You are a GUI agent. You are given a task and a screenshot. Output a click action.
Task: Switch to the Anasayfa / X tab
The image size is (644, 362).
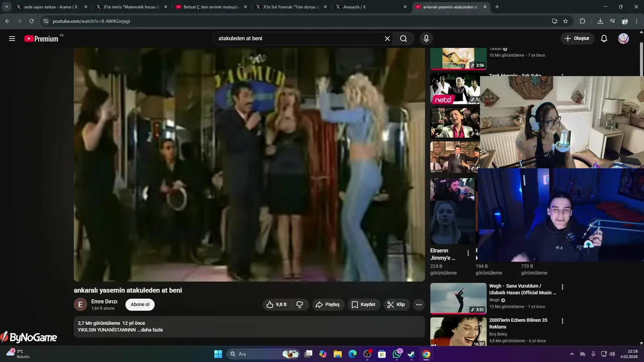coord(370,7)
